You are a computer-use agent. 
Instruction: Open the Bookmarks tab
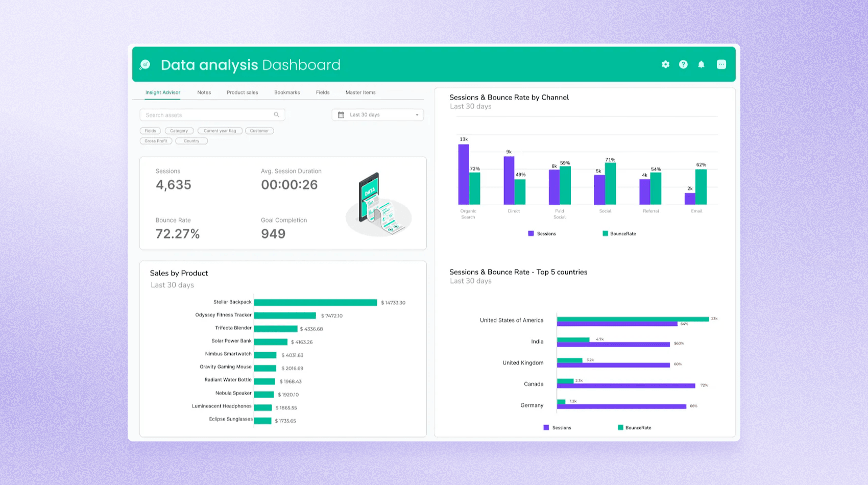click(287, 92)
